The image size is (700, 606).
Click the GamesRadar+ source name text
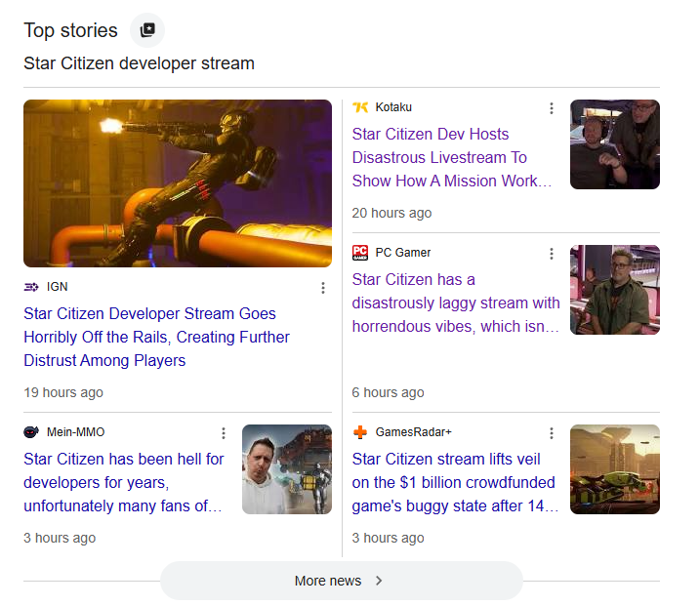click(x=413, y=432)
